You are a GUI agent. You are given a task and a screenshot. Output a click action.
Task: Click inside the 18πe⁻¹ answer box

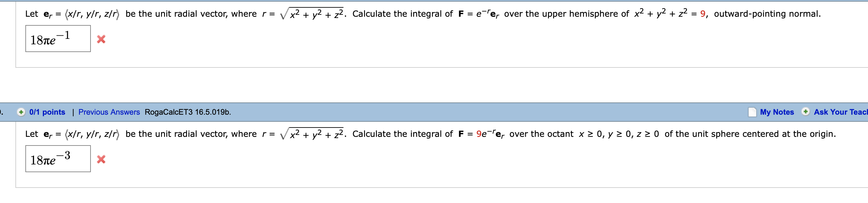point(57,38)
